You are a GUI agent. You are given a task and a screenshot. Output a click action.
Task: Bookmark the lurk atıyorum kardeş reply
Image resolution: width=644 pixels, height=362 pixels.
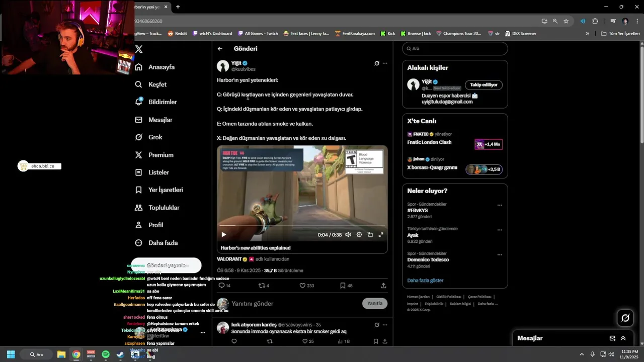376,341
